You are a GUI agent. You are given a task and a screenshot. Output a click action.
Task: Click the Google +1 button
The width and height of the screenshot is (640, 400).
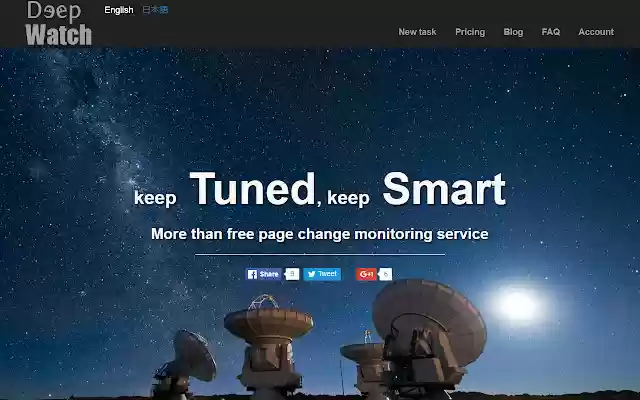(x=366, y=274)
